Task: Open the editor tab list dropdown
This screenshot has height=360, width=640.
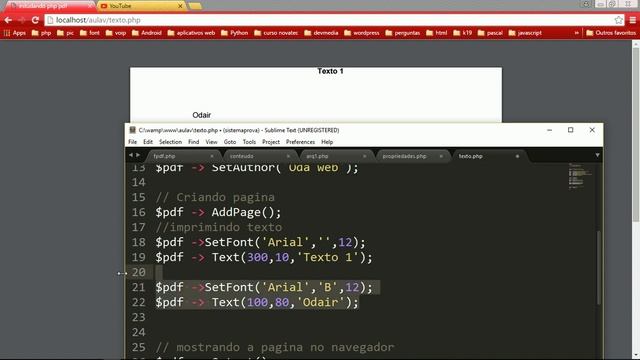Action: [597, 156]
